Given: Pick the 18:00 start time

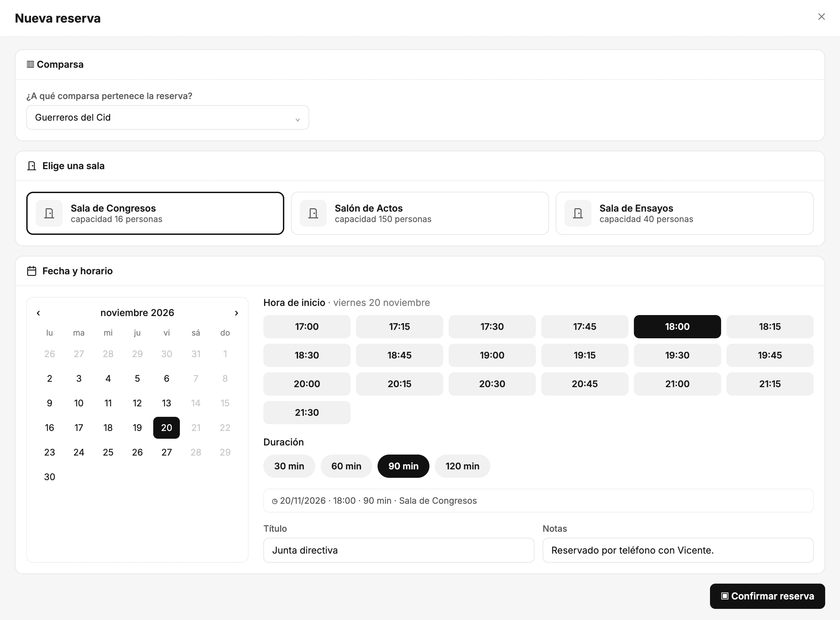Looking at the screenshot, I should (677, 327).
